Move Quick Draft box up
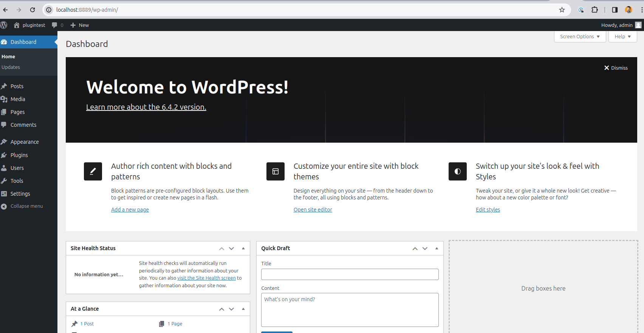The width and height of the screenshot is (644, 333). click(415, 249)
